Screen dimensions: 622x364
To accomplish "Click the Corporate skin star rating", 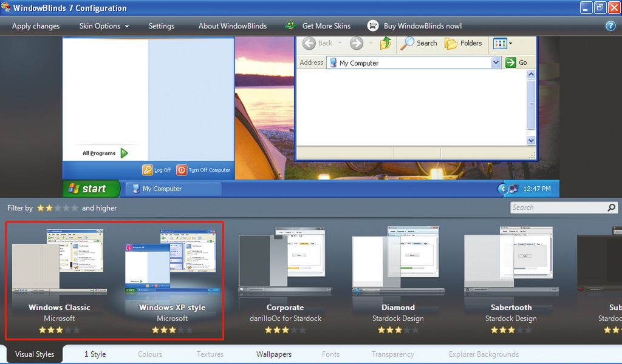I will 285,330.
